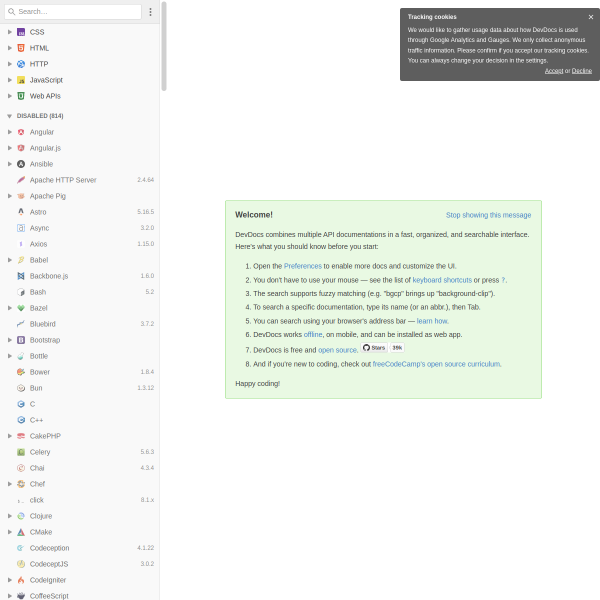Click the Celery logo icon
This screenshot has height=600, width=600.
point(21,452)
